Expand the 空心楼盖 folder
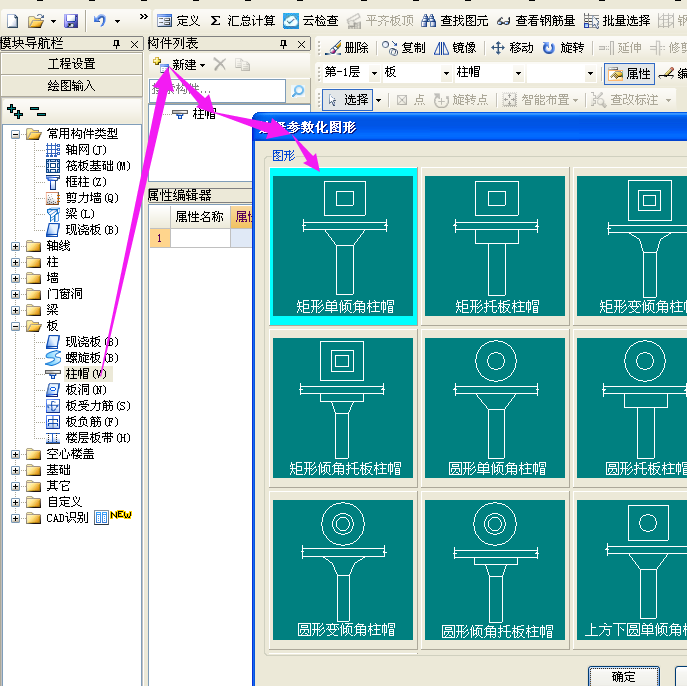 (15, 454)
